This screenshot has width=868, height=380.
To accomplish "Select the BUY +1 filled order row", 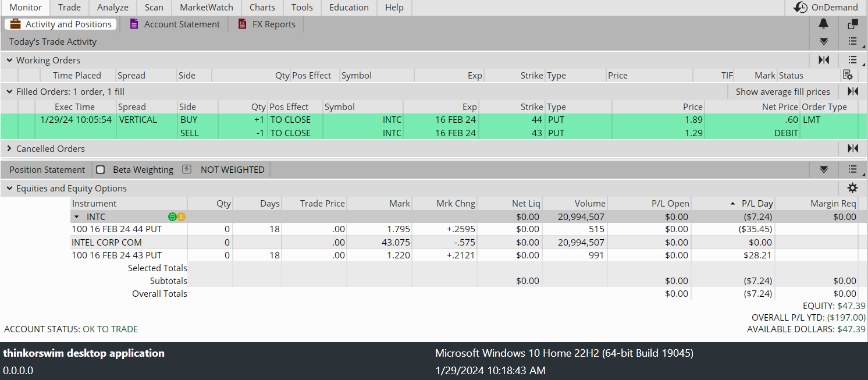I will (433, 120).
